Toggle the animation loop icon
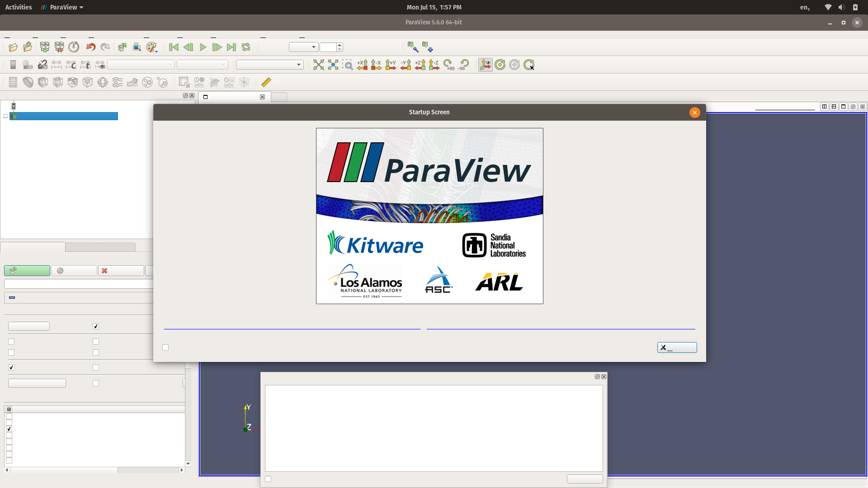 pos(246,47)
